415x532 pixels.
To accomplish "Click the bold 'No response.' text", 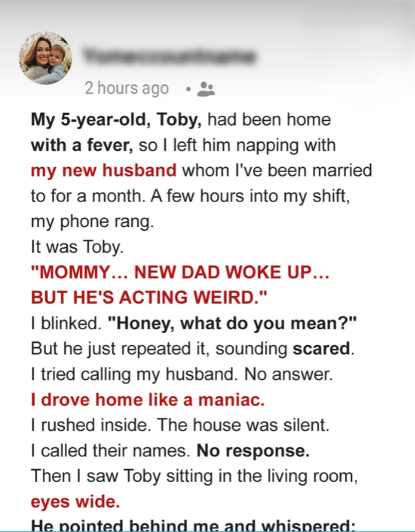I will [x=253, y=451].
